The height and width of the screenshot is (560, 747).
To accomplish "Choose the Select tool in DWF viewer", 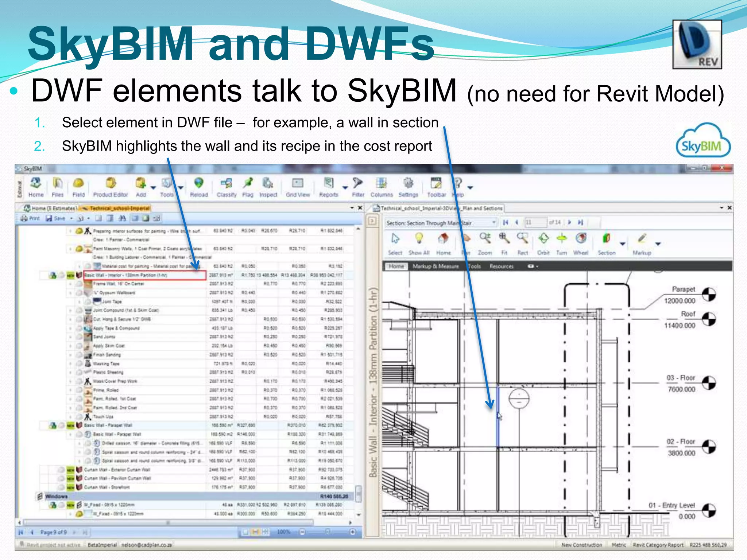I will [x=395, y=244].
